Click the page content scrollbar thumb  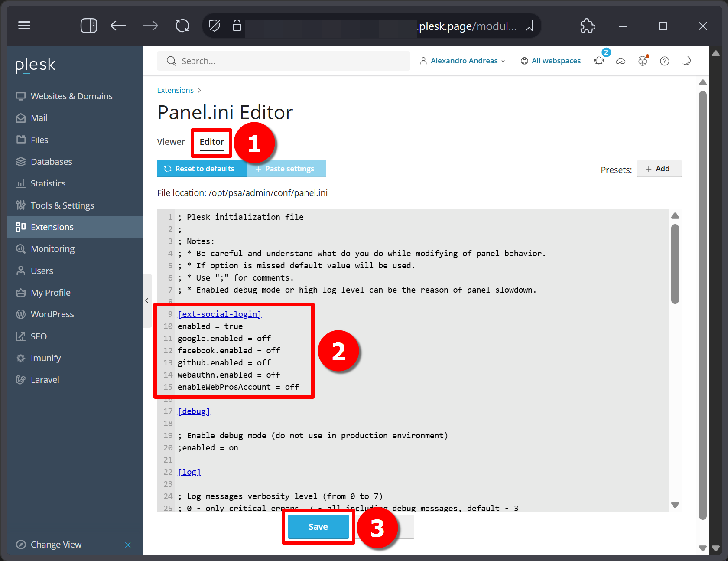tap(703, 305)
